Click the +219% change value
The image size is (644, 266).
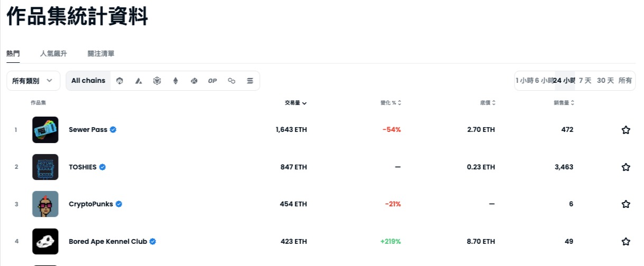pyautogui.click(x=391, y=242)
